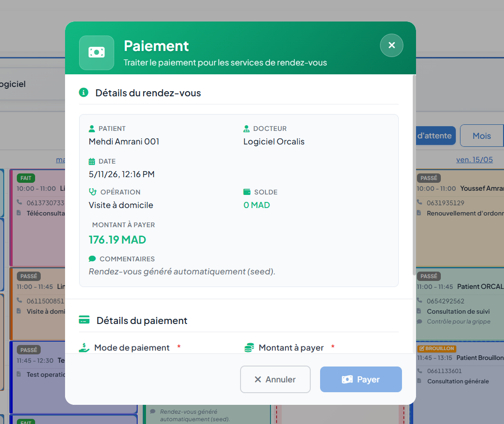Click the Mode de paiement label
The image size is (504, 424).
coord(132,347)
